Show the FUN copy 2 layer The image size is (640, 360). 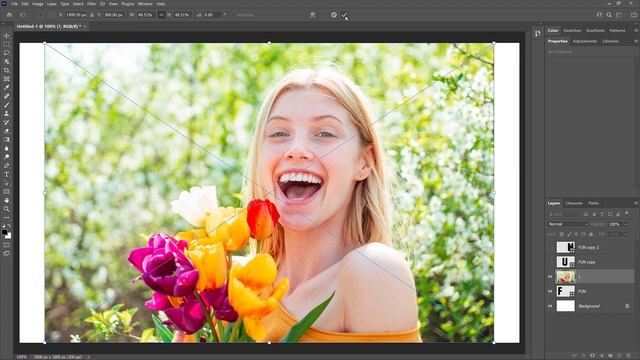[x=550, y=247]
